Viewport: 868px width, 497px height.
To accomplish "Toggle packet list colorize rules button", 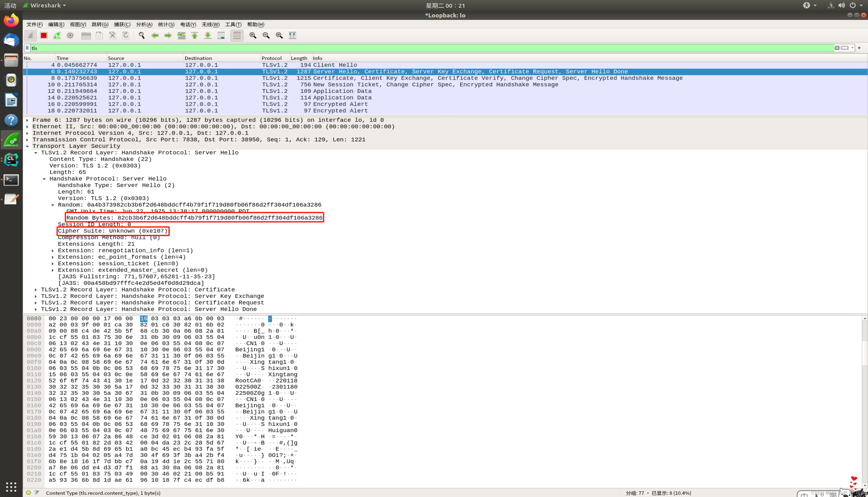I will point(237,36).
